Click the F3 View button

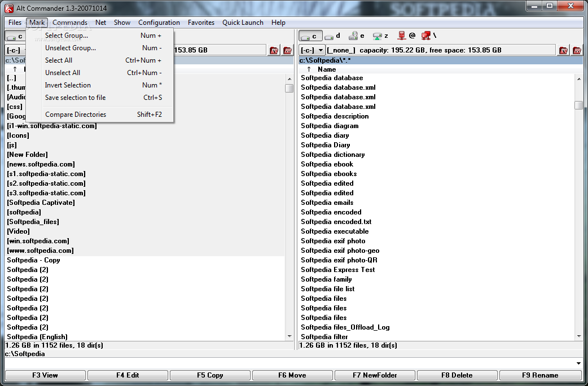pos(45,375)
